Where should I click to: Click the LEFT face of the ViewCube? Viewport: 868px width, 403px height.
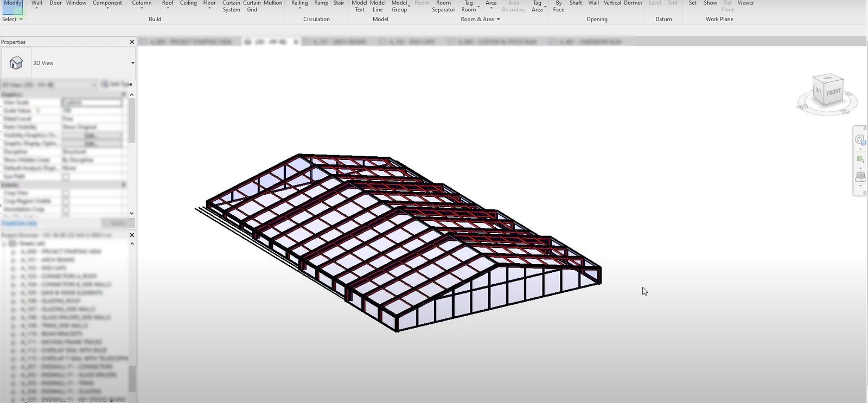click(x=818, y=90)
